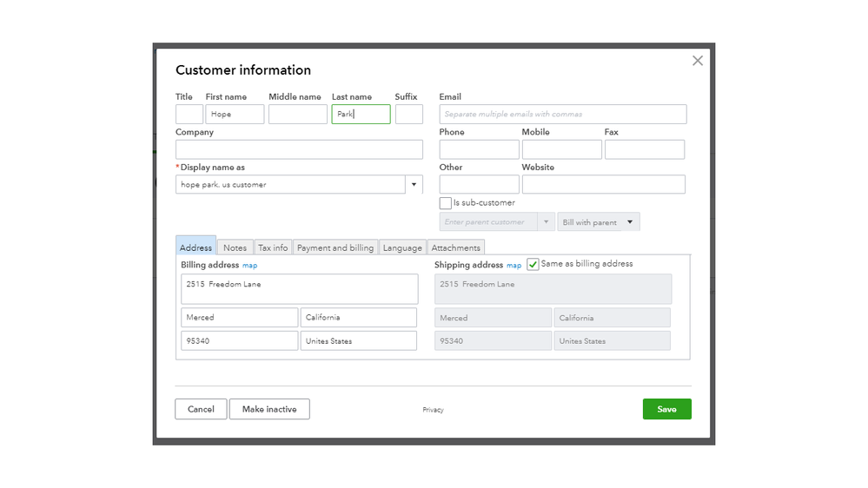Click the Website input field

(x=603, y=185)
